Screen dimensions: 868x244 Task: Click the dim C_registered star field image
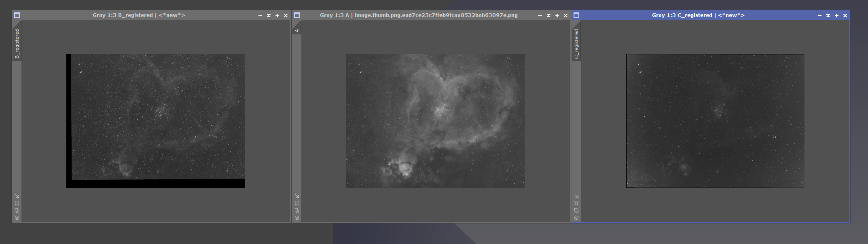pyautogui.click(x=715, y=121)
